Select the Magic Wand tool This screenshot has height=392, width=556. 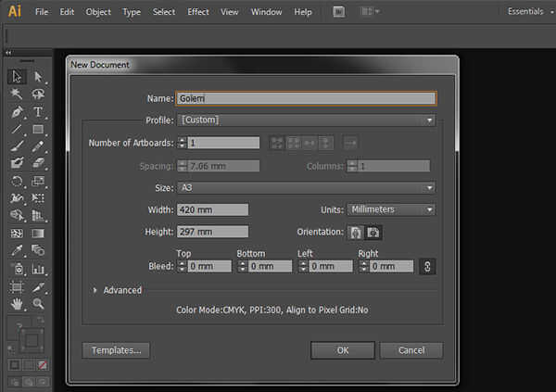[x=17, y=95]
